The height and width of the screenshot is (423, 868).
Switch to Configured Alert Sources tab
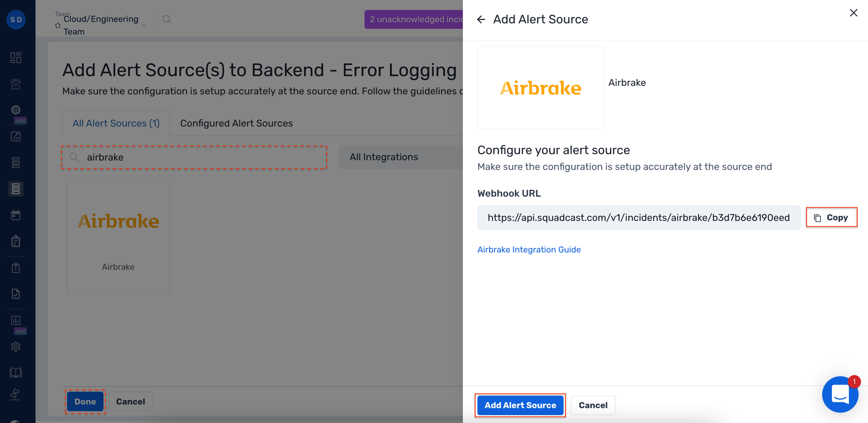pyautogui.click(x=237, y=123)
